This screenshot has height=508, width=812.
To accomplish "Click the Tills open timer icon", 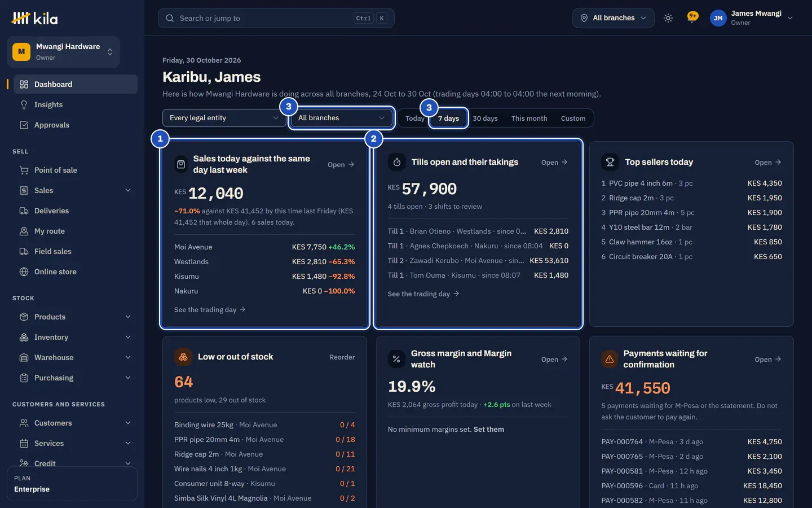I will pos(397,162).
